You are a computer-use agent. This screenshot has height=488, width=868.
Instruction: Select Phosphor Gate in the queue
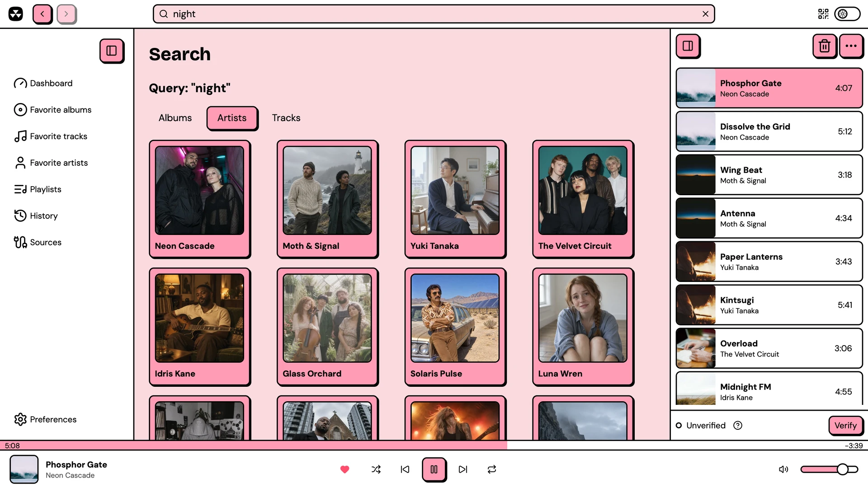point(769,88)
